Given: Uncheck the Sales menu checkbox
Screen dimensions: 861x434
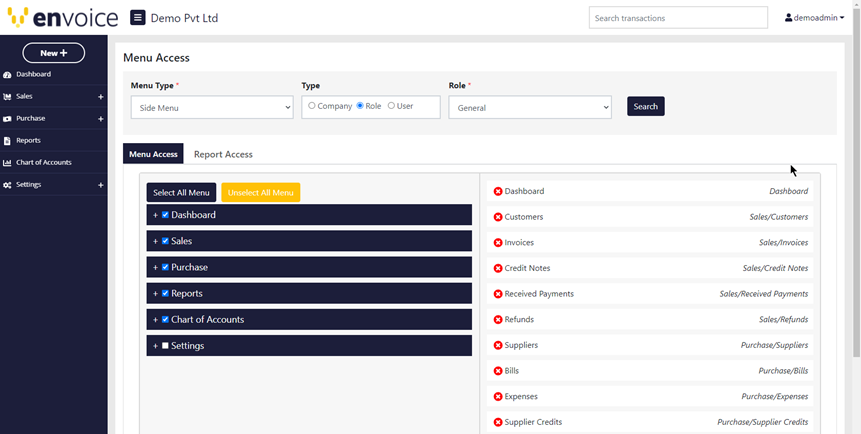Looking at the screenshot, I should click(x=166, y=241).
